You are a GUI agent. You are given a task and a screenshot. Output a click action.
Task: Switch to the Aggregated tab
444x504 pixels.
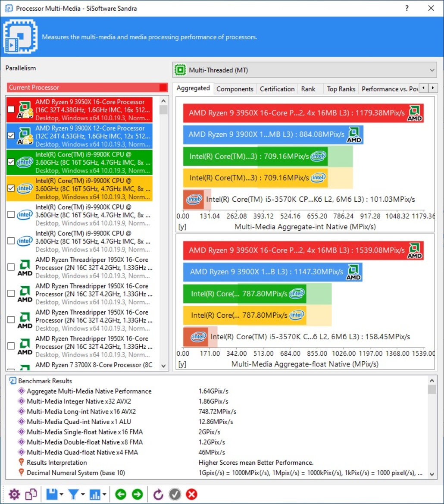(x=193, y=88)
